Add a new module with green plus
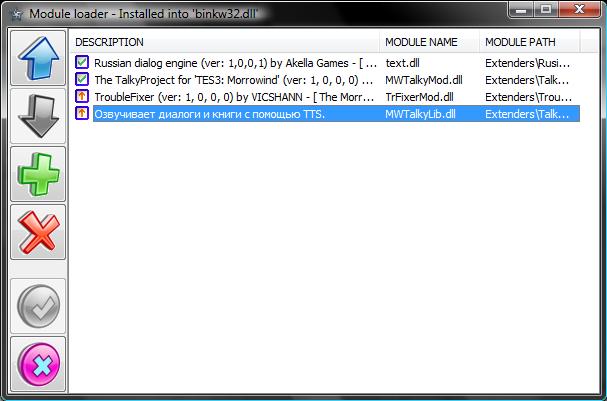Image resolution: width=607 pixels, height=401 pixels. pos(38,174)
